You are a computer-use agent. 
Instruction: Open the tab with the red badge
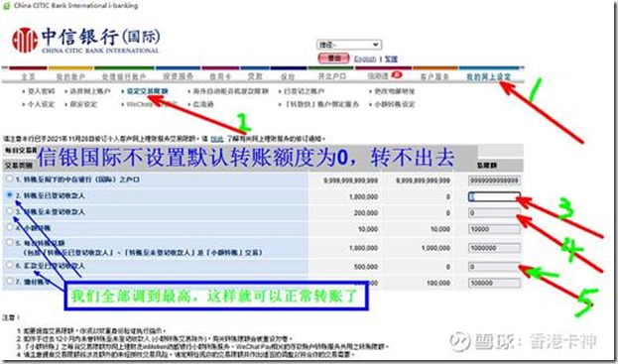tap(384, 75)
